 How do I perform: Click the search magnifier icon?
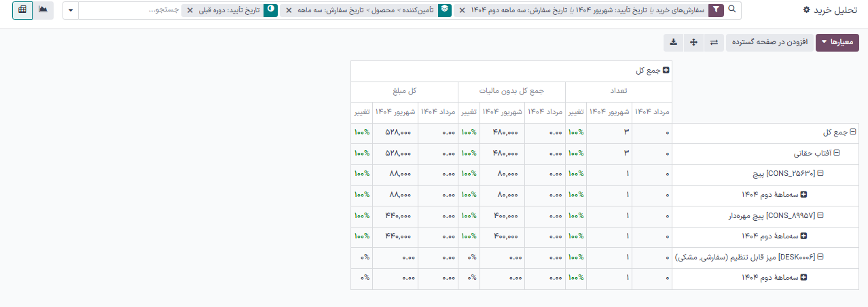731,10
